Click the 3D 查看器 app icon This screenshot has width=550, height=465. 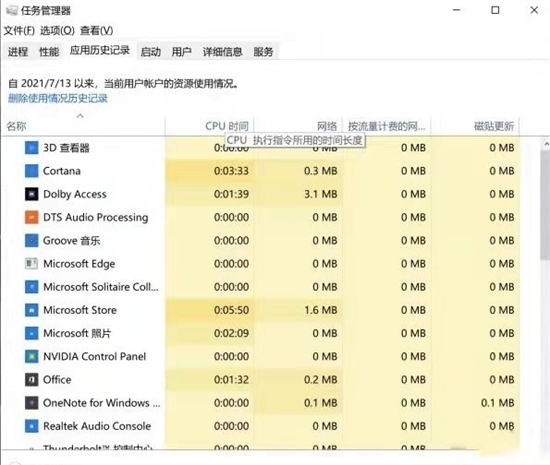pyautogui.click(x=32, y=148)
